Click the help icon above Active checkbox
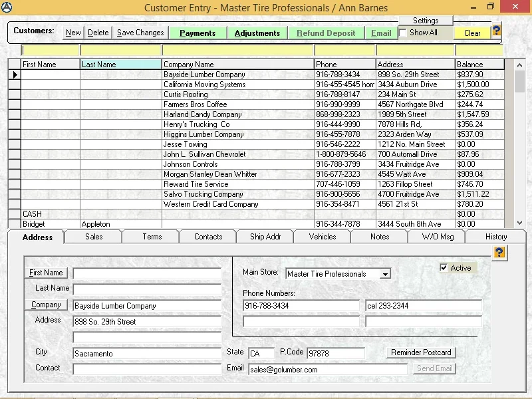 point(498,252)
